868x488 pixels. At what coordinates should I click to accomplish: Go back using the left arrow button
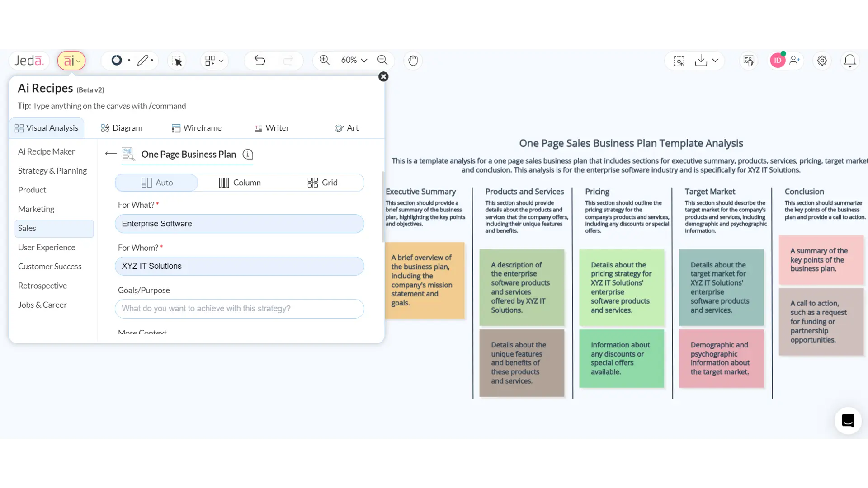coord(110,154)
